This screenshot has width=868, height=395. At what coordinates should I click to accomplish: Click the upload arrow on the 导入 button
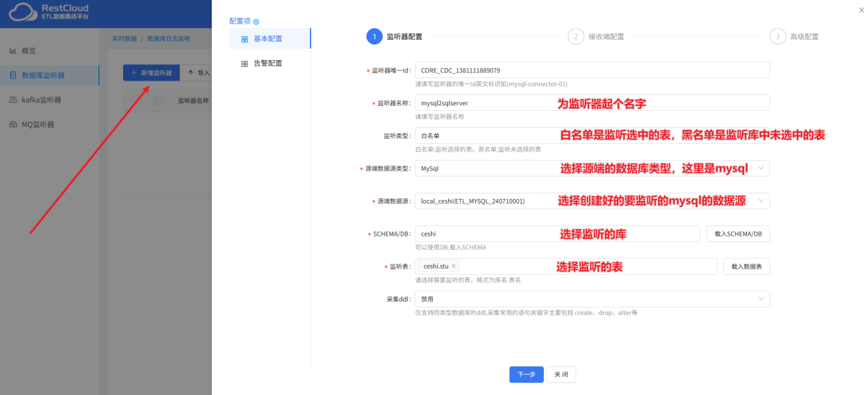190,72
